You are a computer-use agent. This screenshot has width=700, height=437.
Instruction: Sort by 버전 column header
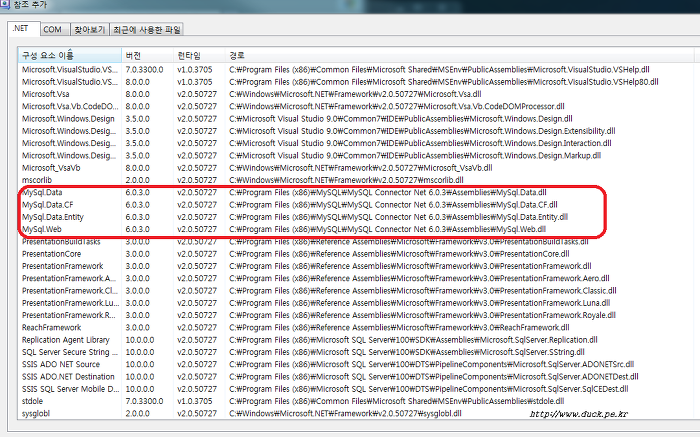click(x=147, y=55)
